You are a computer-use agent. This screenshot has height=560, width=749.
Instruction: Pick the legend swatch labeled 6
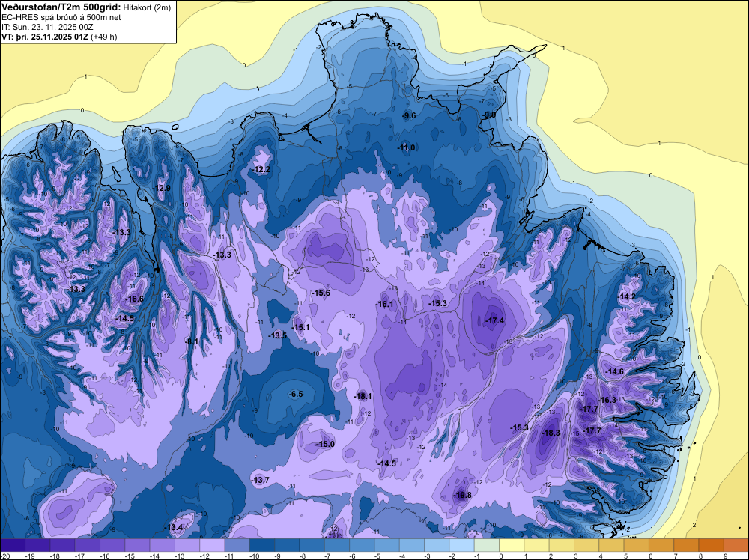point(661,545)
